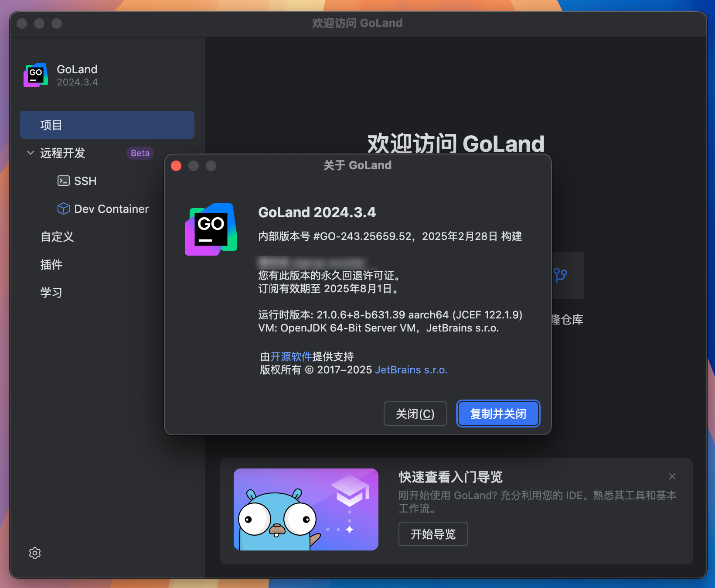The height and width of the screenshot is (588, 715).
Task: Click the GoLand 2024.3.4 heading text
Action: (x=317, y=212)
